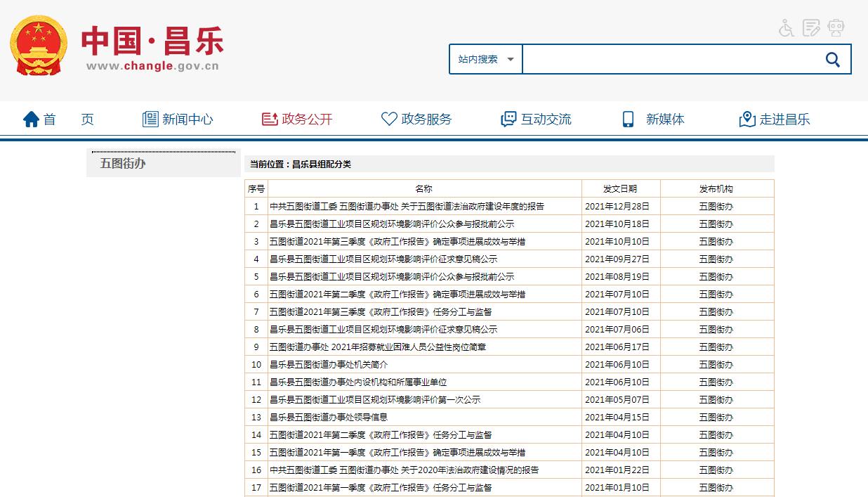Click the house icon beside 首页
The height and width of the screenshot is (497, 868).
31,120
